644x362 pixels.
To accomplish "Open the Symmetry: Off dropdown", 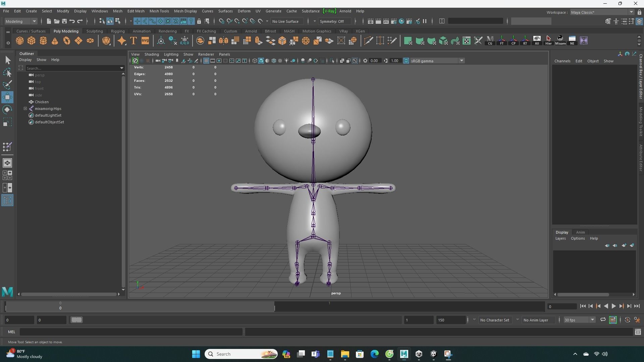I will click(x=334, y=21).
